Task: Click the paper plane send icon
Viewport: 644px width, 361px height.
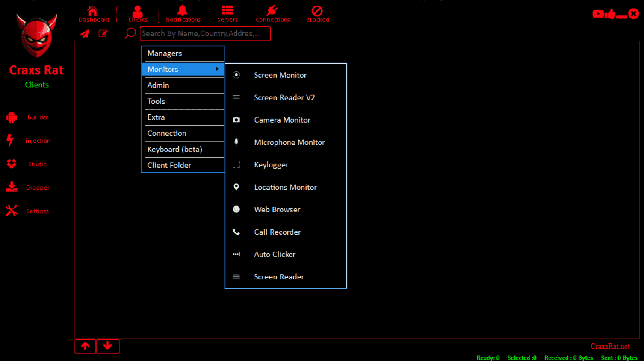Action: click(85, 34)
